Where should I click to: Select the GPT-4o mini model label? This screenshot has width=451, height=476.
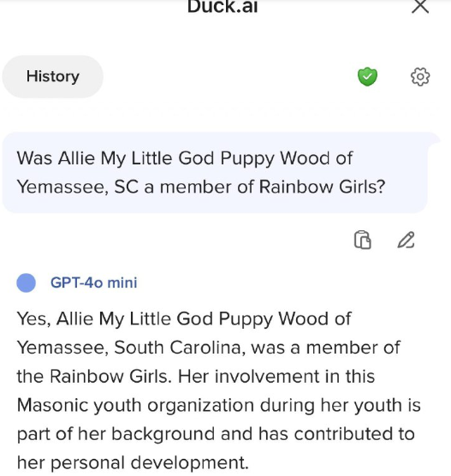pyautogui.click(x=94, y=283)
